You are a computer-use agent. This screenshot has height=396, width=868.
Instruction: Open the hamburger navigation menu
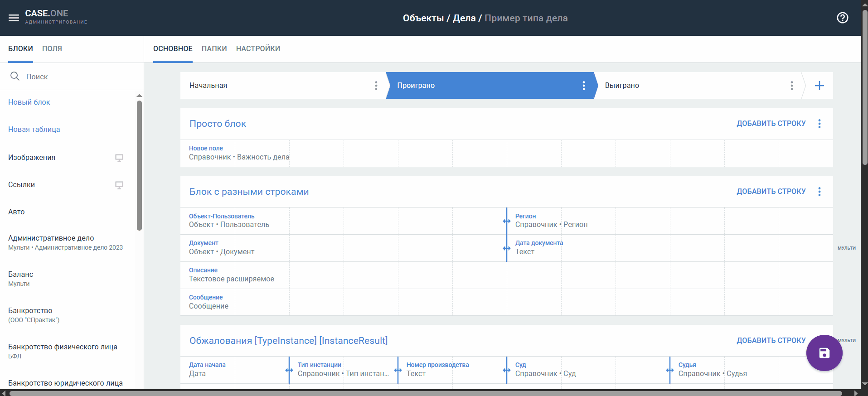coord(14,18)
